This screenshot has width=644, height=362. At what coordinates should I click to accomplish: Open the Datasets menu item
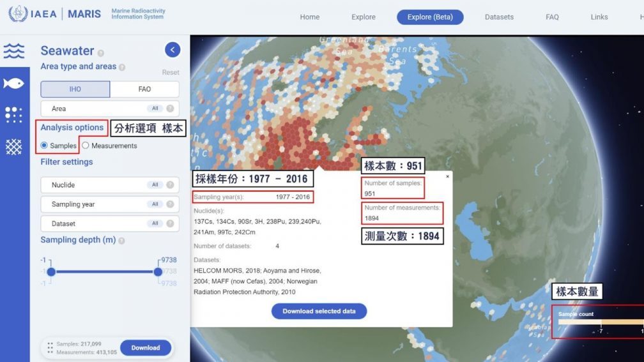(x=498, y=17)
